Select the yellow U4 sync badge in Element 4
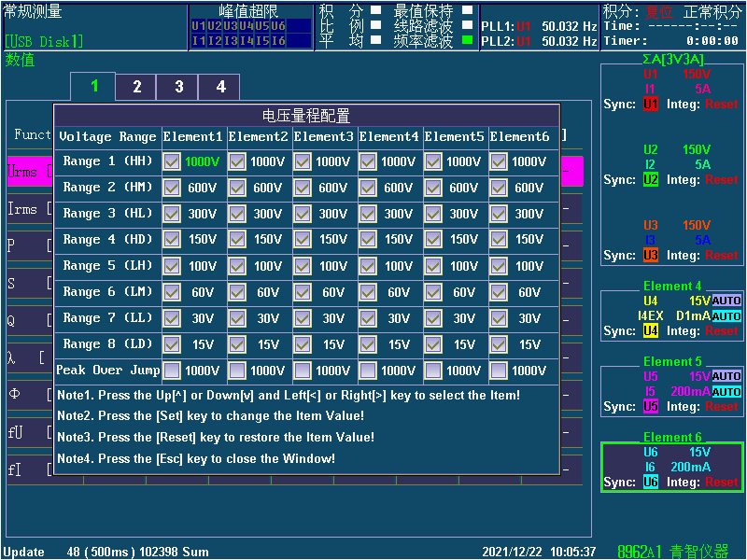747x560 pixels. tap(651, 331)
